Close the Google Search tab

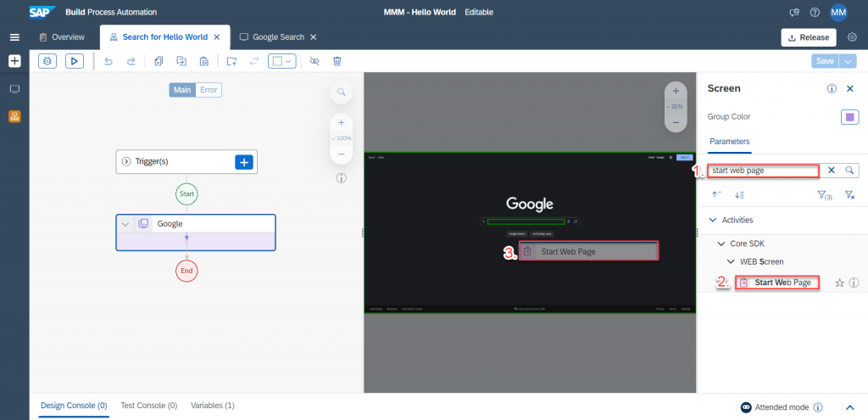(313, 37)
